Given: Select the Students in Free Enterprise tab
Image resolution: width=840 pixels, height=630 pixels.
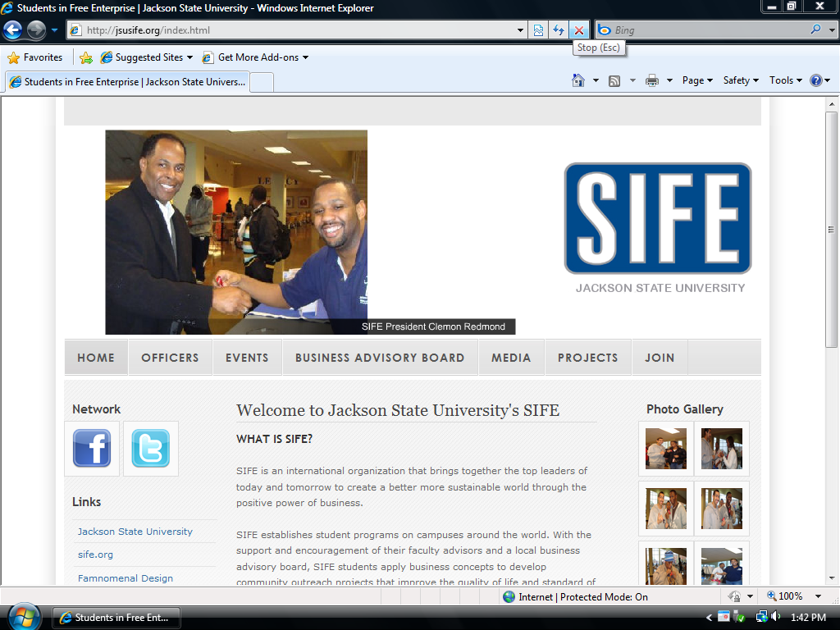Looking at the screenshot, I should (x=127, y=82).
